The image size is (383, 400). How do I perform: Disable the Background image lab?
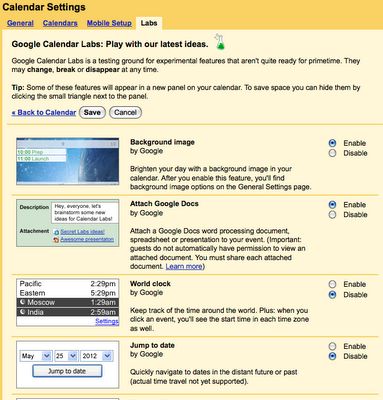[x=332, y=153]
